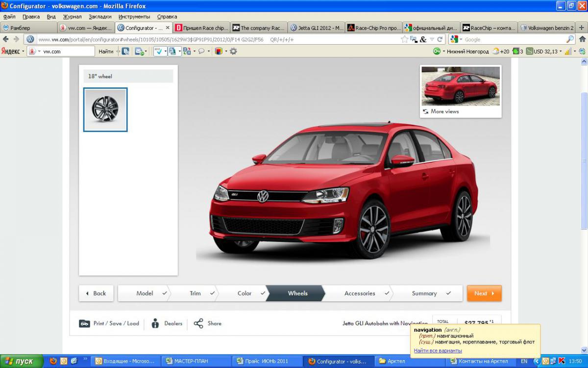This screenshot has width=588, height=368.
Task: Click the Найти search button
Action: pyautogui.click(x=105, y=51)
